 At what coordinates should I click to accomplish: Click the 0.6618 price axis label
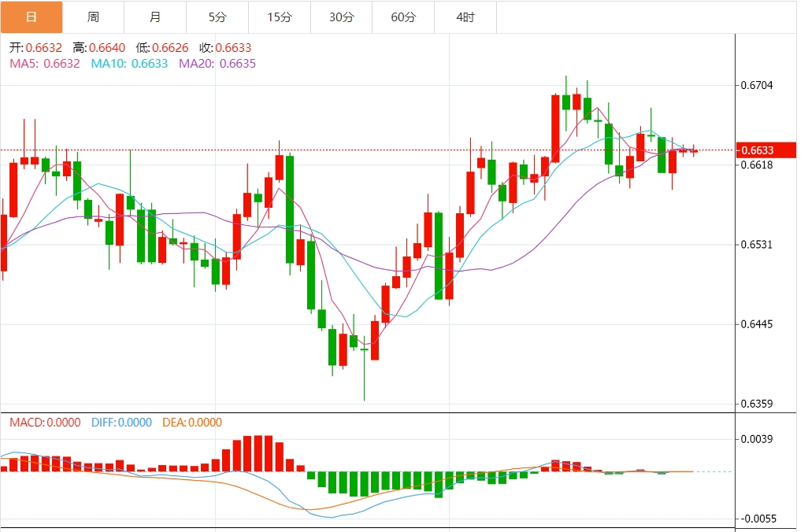[x=757, y=164]
